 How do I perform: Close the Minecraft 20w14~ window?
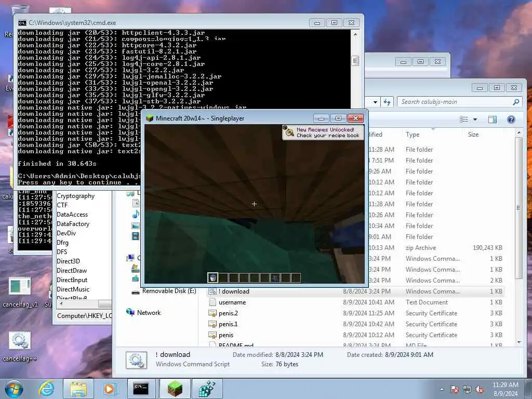tap(355, 118)
